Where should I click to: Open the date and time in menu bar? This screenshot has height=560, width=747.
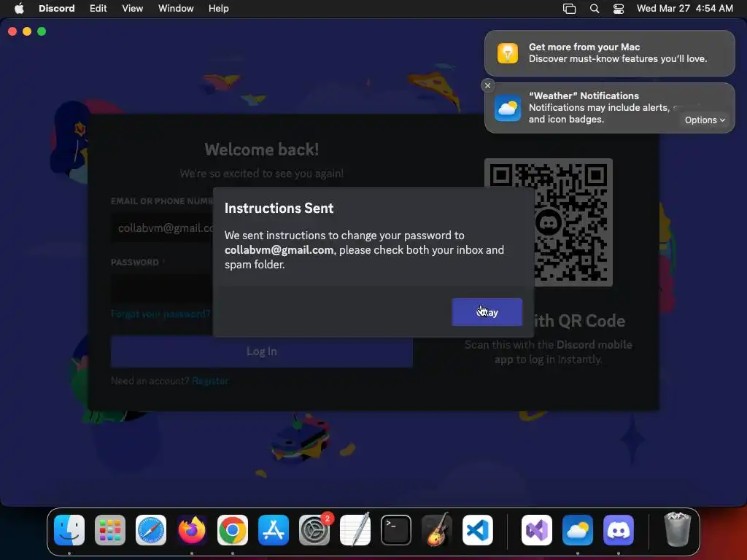[684, 8]
